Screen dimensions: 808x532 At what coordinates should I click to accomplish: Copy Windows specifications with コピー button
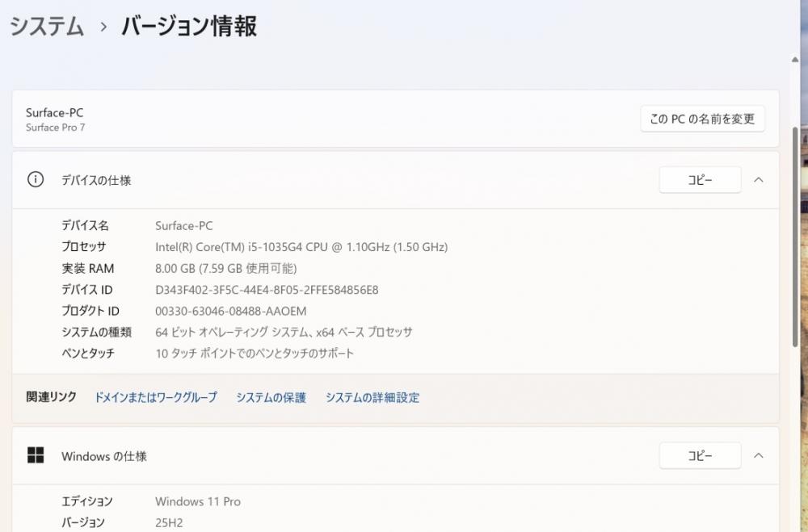click(x=701, y=455)
